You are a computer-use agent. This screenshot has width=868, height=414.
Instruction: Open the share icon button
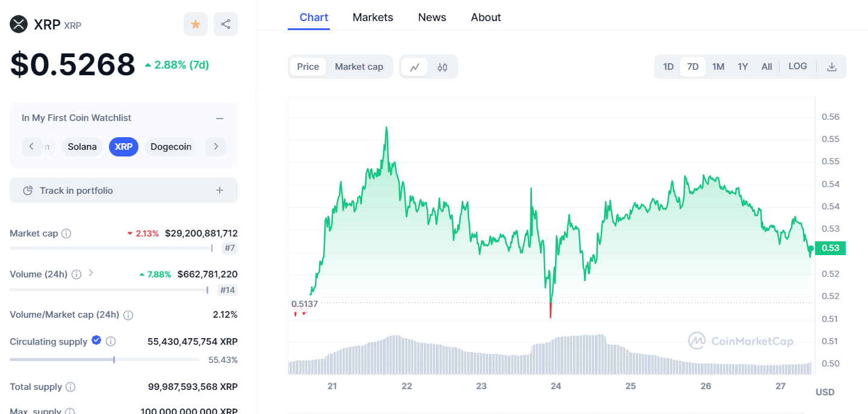click(x=226, y=24)
